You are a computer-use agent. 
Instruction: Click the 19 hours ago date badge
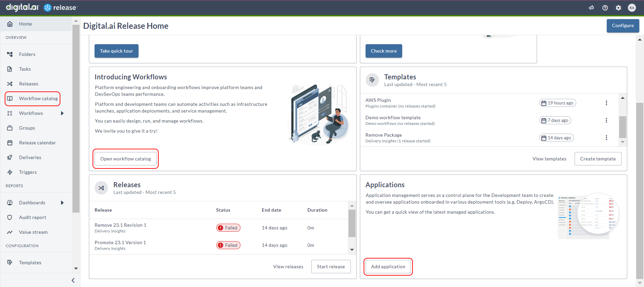pyautogui.click(x=557, y=103)
